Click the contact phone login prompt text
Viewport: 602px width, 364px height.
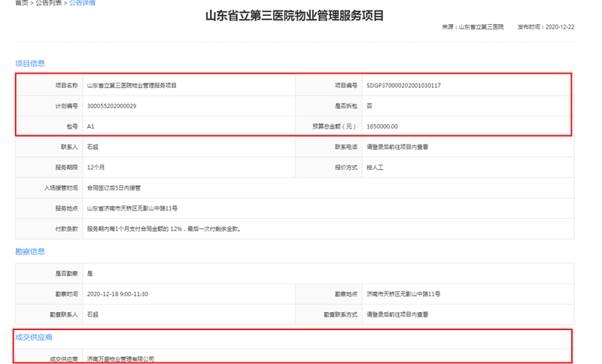click(397, 147)
